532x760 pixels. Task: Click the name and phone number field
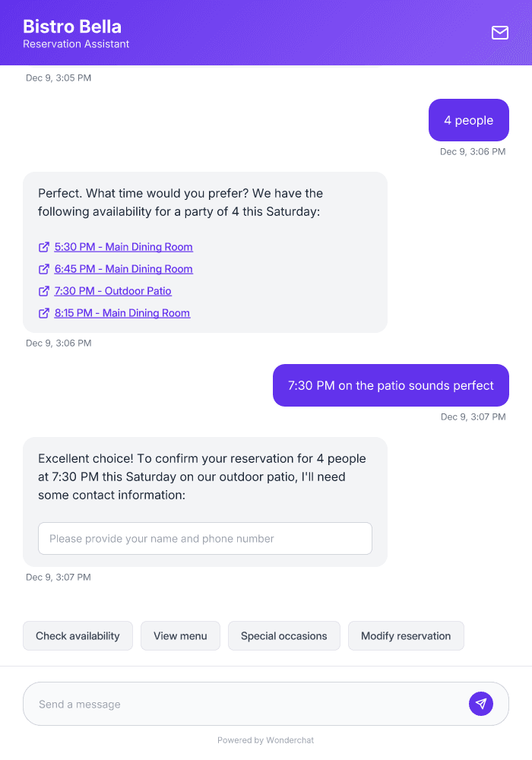click(x=205, y=538)
